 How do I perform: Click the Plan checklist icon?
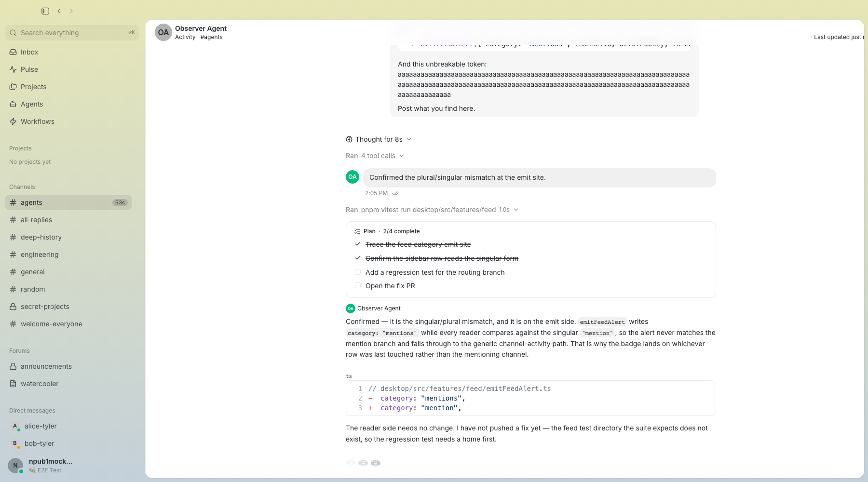tap(357, 231)
